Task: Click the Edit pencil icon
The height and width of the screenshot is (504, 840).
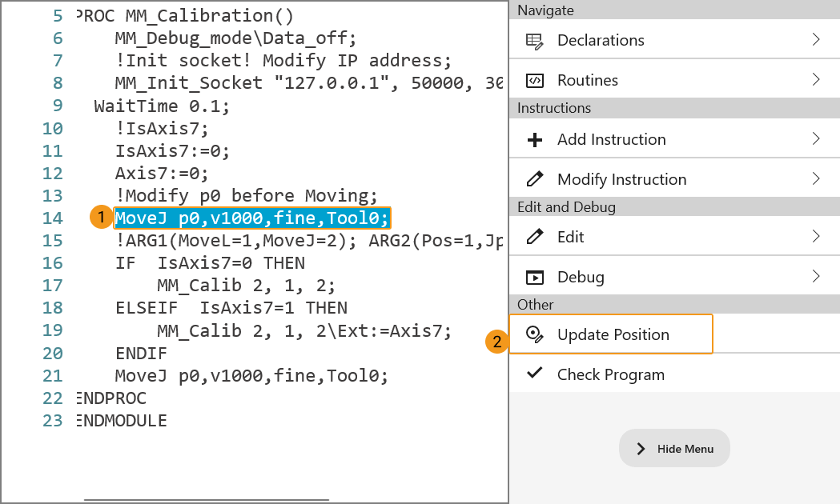Action: point(534,237)
